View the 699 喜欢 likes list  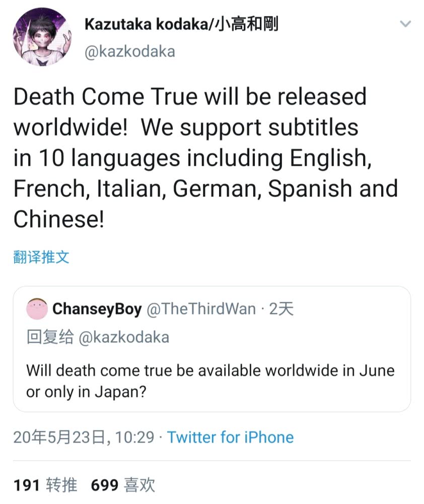123,485
